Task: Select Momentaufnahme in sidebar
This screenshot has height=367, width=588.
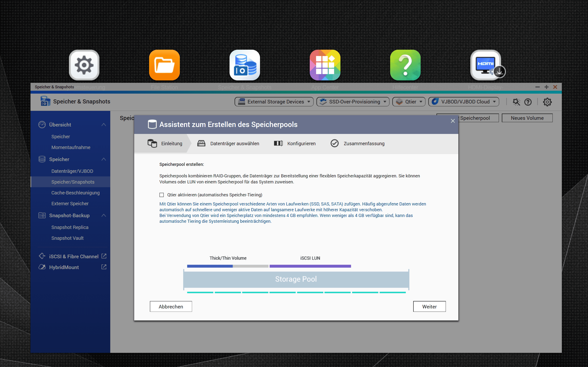Action: click(x=71, y=147)
